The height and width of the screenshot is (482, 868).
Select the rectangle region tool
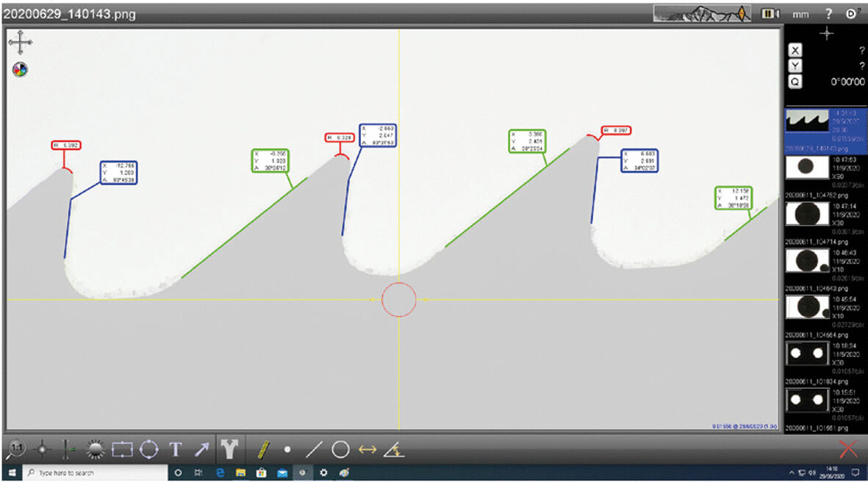click(122, 450)
